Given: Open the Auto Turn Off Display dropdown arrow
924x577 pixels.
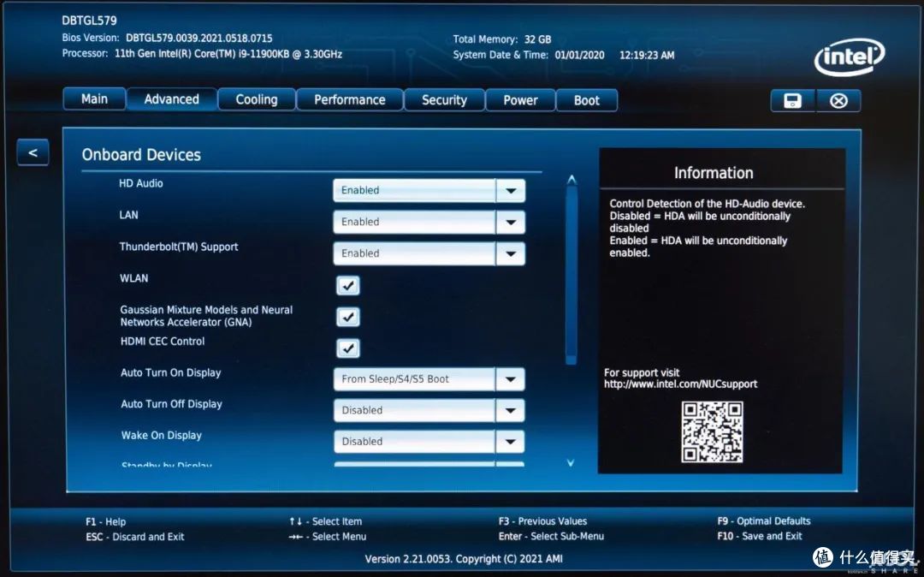Looking at the screenshot, I should [x=510, y=410].
